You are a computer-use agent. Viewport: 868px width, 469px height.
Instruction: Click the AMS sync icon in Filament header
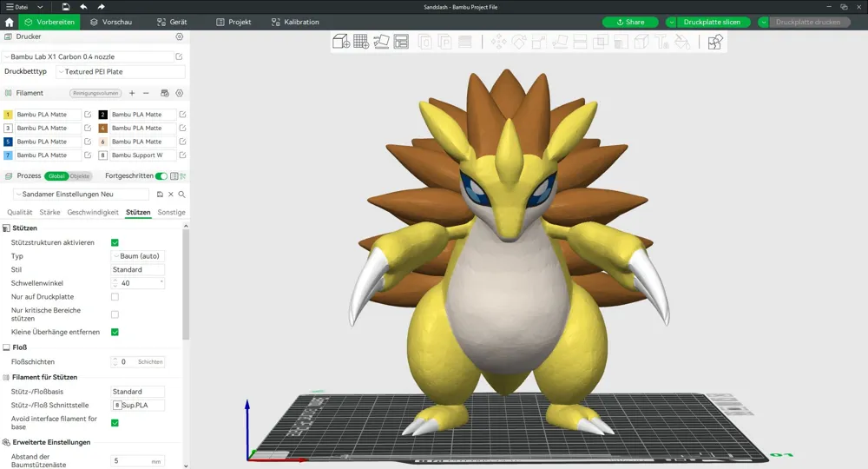pos(164,93)
